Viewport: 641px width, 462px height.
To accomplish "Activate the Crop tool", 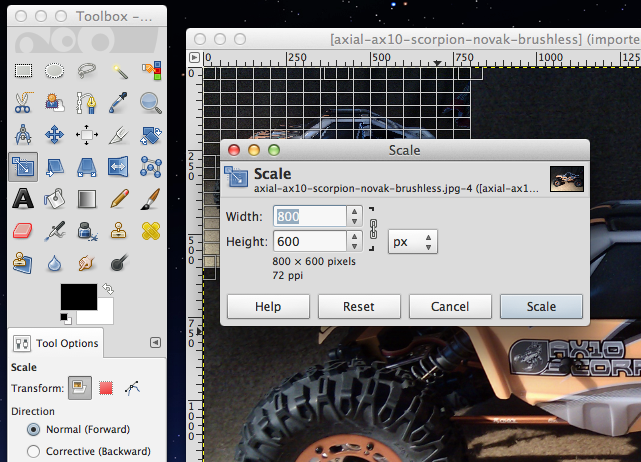I will tap(119, 134).
